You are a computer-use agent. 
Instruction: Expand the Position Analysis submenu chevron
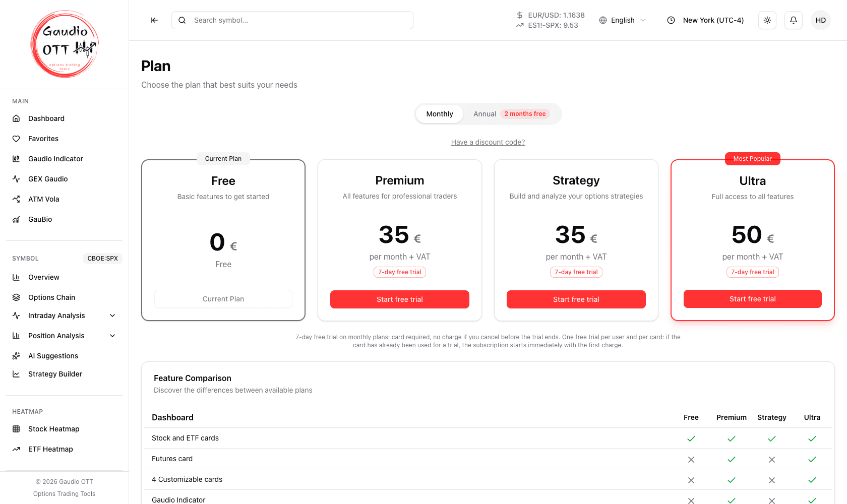click(x=112, y=336)
